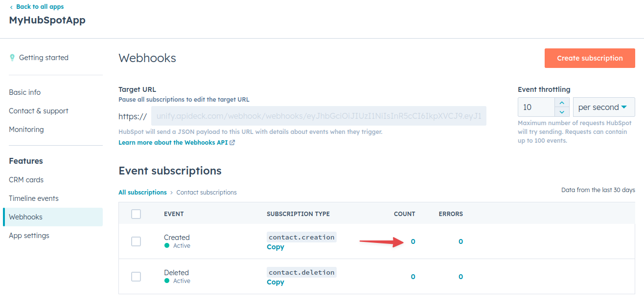This screenshot has height=305, width=644.
Task: Click the errors value for Deleted event
Action: point(460,277)
